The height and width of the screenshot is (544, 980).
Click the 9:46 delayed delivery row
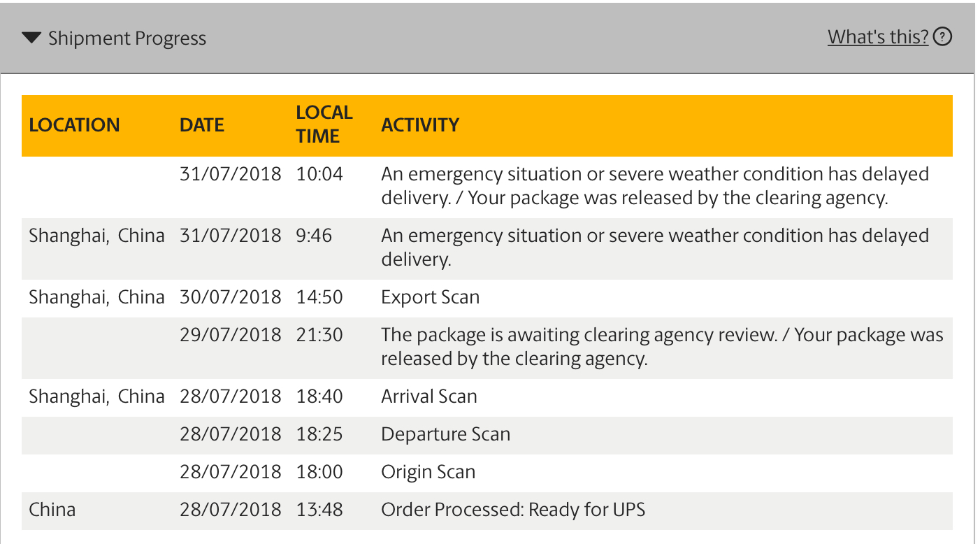tap(487, 248)
